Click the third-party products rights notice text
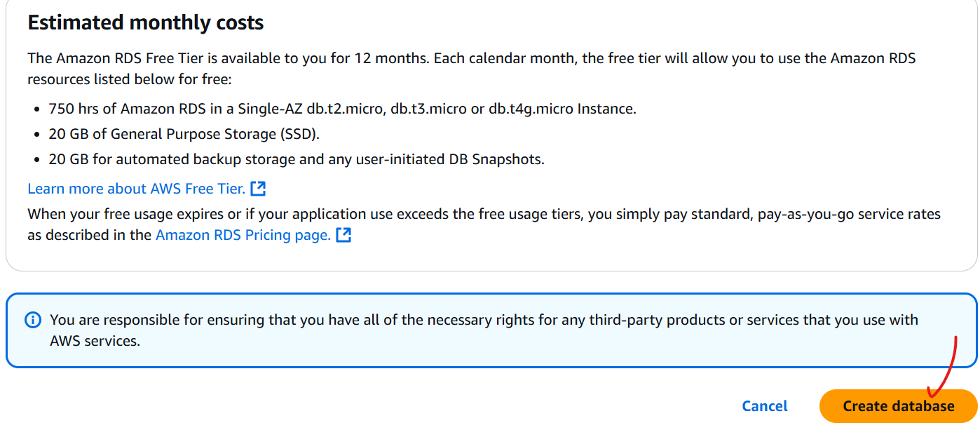The width and height of the screenshot is (980, 444). point(484,330)
